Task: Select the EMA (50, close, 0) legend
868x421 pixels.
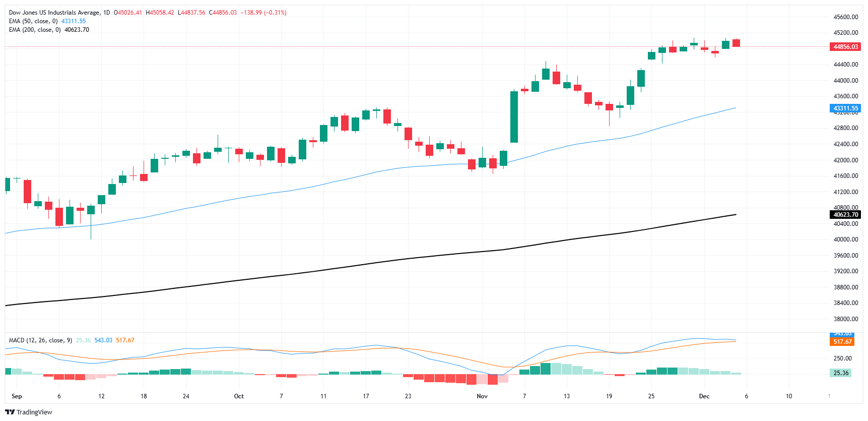Action: 33,21
